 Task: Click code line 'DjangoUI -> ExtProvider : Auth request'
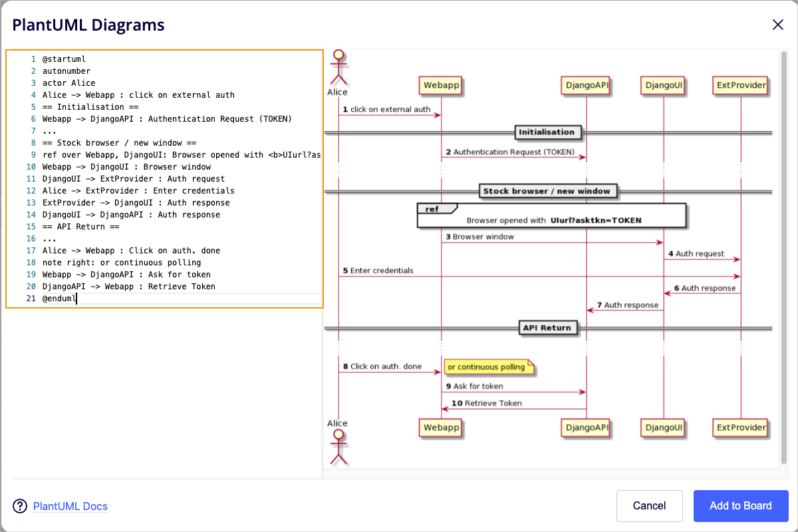coord(134,179)
